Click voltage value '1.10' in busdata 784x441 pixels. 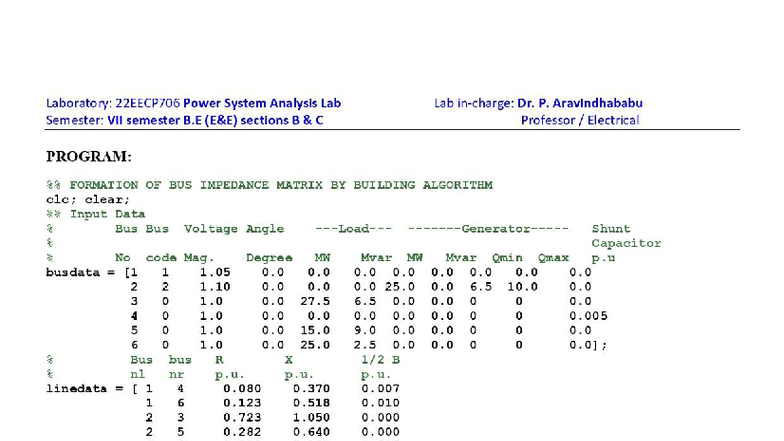pos(215,287)
